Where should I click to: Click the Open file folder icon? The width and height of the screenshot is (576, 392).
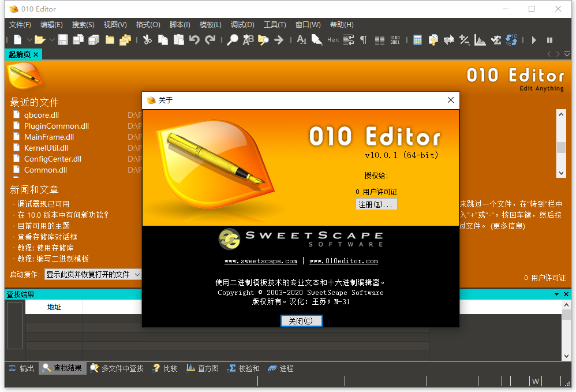click(x=40, y=40)
